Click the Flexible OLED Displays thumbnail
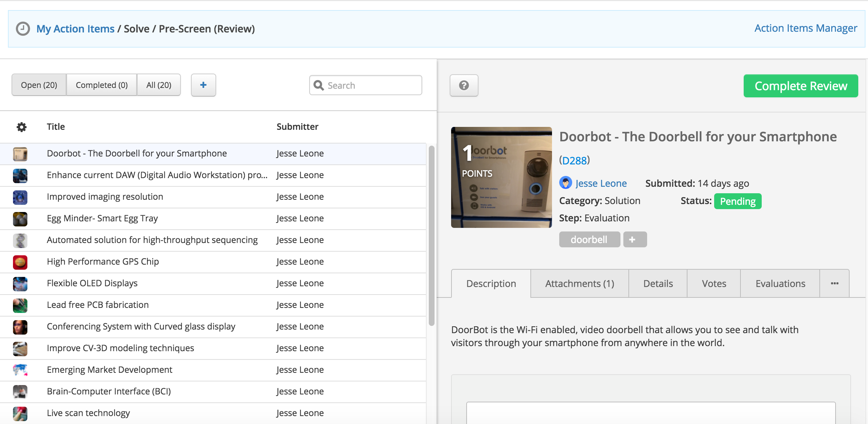Viewport: 868px width, 424px height. pyautogui.click(x=20, y=284)
